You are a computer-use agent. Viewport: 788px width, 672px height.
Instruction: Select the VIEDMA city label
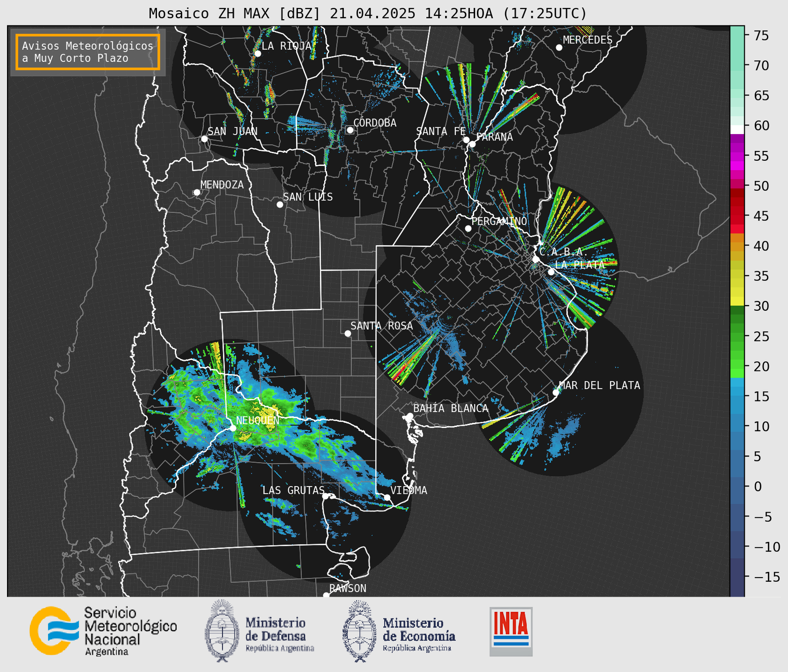(409, 490)
